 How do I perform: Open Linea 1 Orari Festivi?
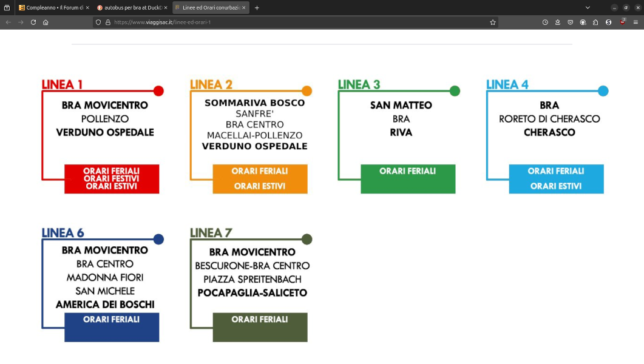112,179
